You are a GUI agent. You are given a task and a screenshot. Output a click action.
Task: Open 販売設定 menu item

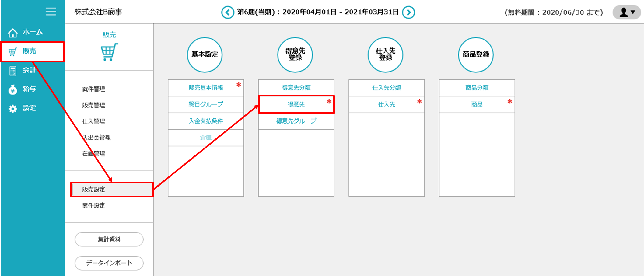[x=94, y=189]
